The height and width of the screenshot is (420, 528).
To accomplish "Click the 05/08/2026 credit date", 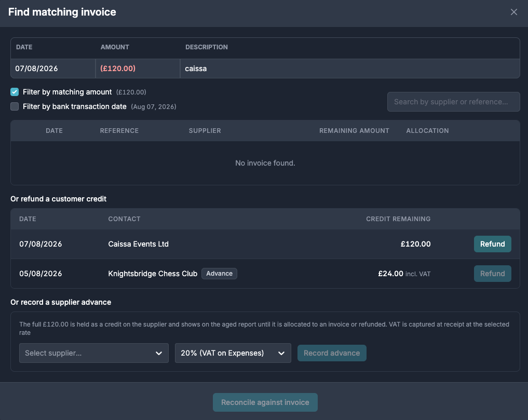I will (x=40, y=274).
